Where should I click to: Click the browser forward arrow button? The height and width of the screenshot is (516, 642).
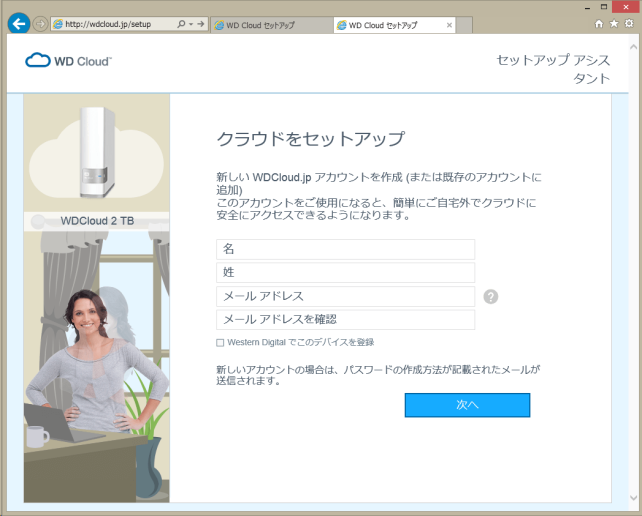coord(40,24)
